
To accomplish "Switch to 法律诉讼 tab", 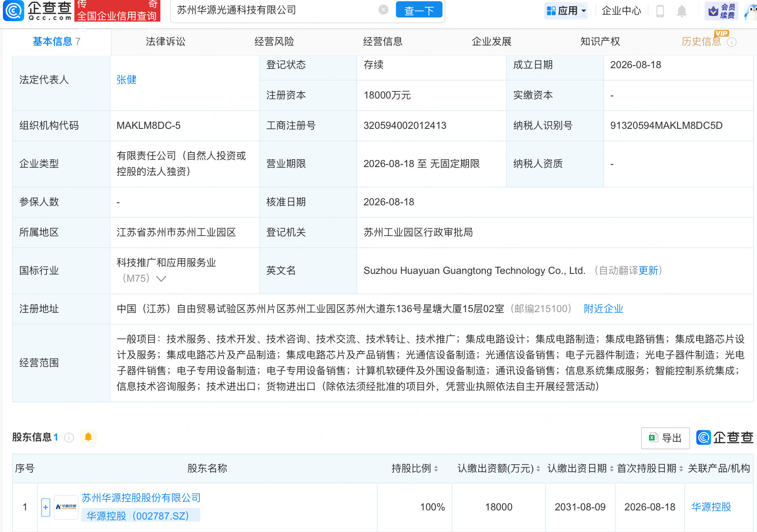I will click(x=165, y=42).
